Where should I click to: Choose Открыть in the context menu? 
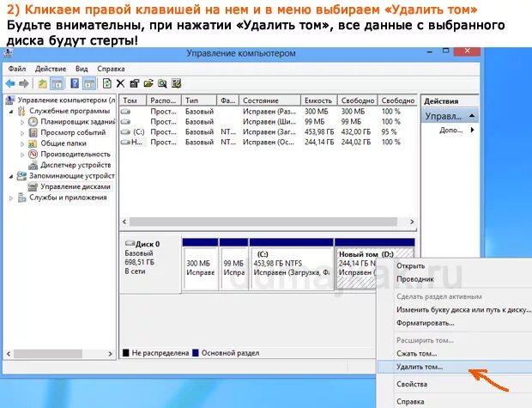pyautogui.click(x=410, y=266)
